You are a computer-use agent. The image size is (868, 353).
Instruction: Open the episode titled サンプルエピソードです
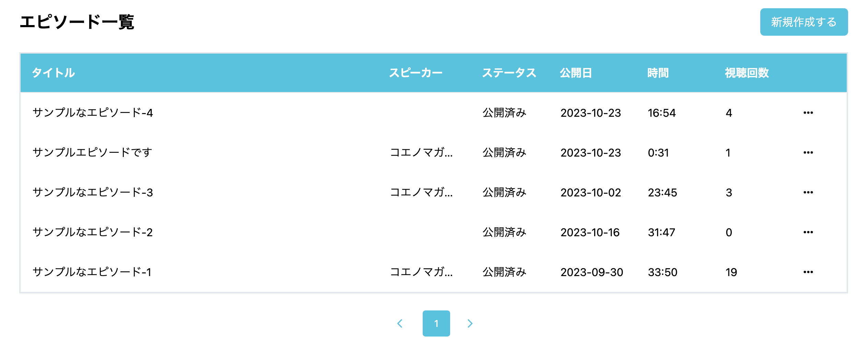point(92,152)
